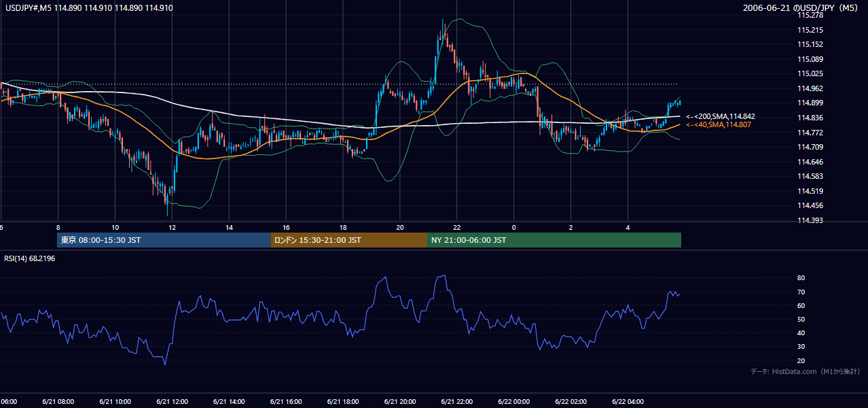Click price axis label 114.519
The image size is (868, 408).
coord(810,191)
